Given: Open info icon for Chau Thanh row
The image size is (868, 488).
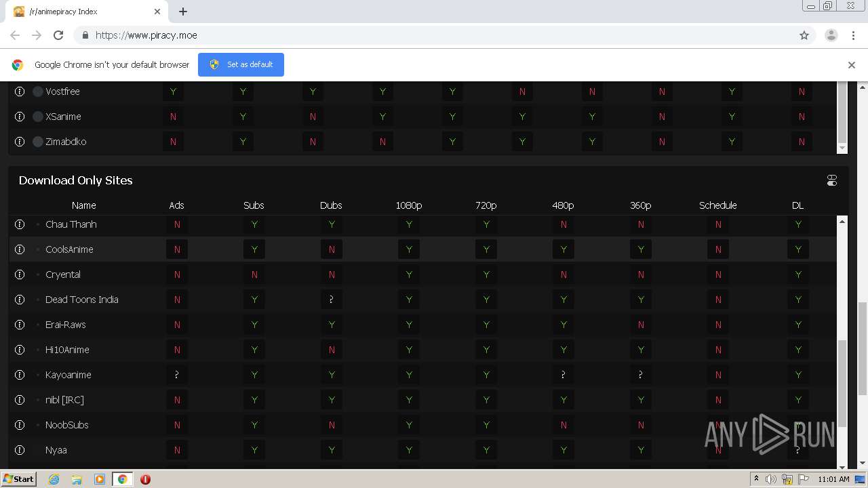Looking at the screenshot, I should pyautogui.click(x=20, y=224).
